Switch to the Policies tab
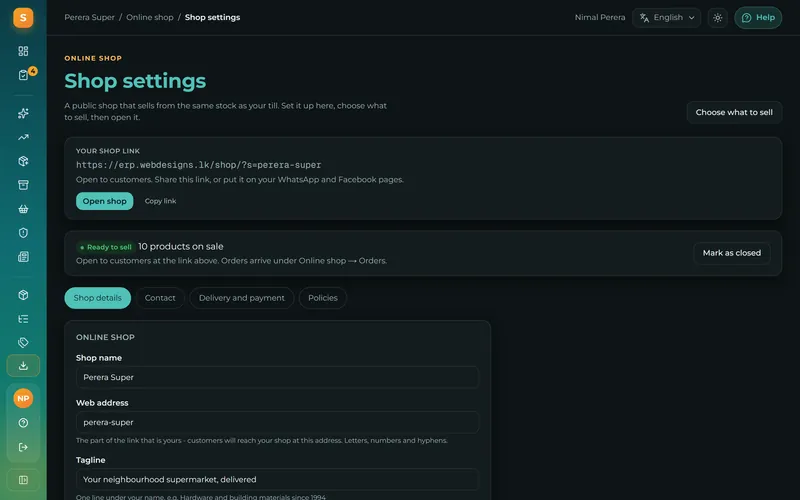Image resolution: width=800 pixels, height=500 pixels. [x=322, y=298]
